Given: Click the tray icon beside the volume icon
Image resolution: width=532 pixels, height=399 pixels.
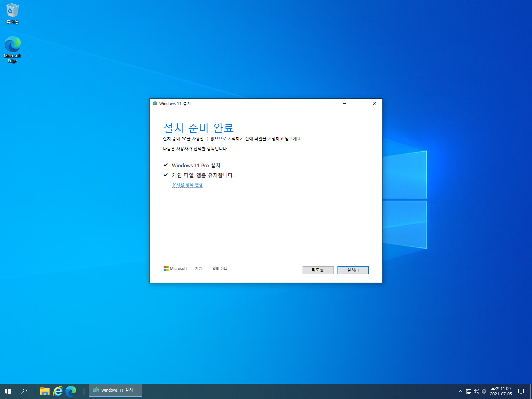Looking at the screenshot, I should 484,391.
